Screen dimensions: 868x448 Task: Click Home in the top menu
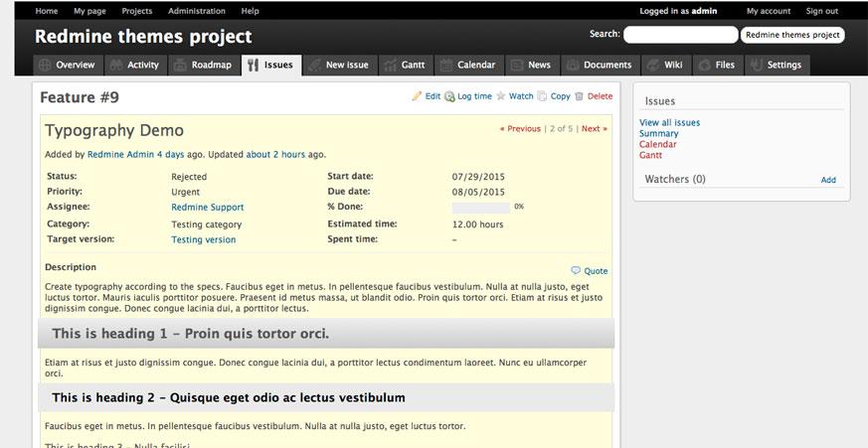[x=47, y=11]
